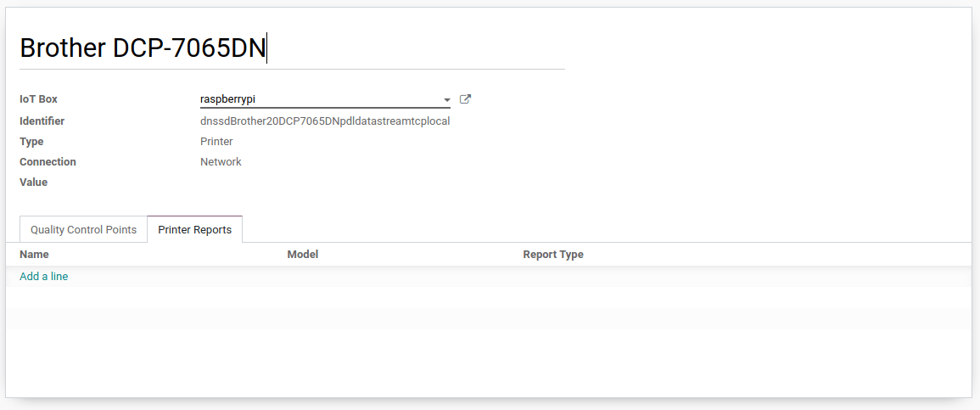Select the Printer Reports tab

point(194,230)
